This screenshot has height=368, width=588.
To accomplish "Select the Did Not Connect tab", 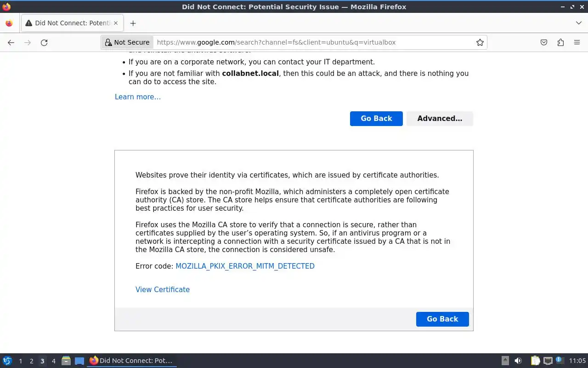I will tap(72, 23).
